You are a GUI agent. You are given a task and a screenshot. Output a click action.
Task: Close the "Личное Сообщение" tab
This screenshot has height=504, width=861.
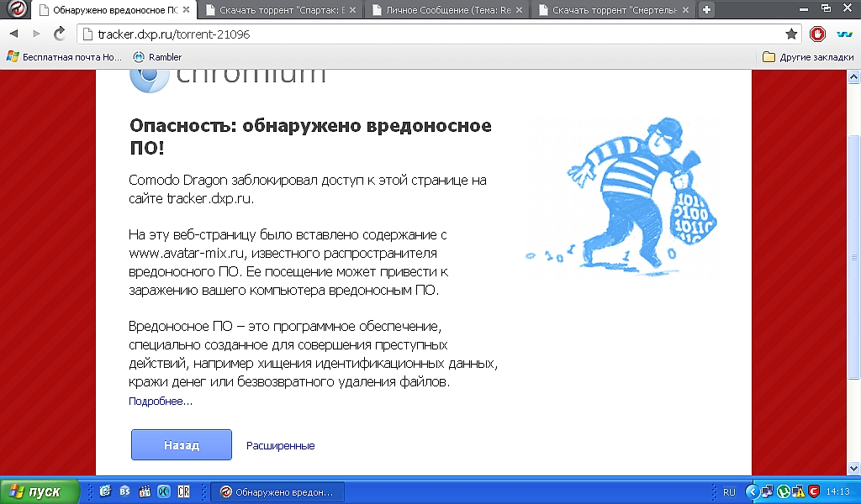click(x=519, y=10)
